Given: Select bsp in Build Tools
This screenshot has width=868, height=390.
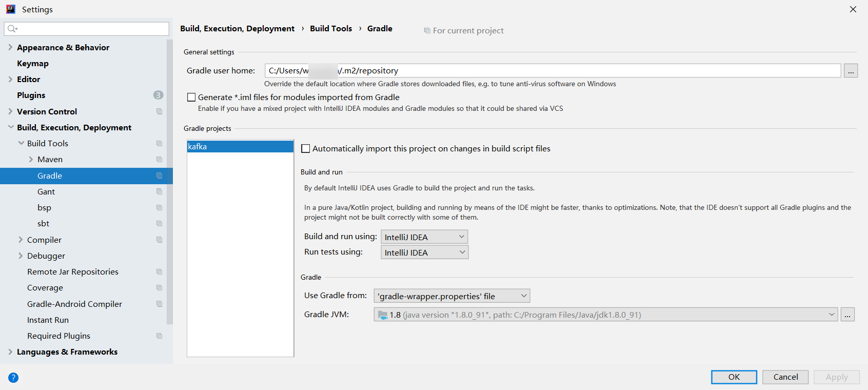Looking at the screenshot, I should point(44,208).
